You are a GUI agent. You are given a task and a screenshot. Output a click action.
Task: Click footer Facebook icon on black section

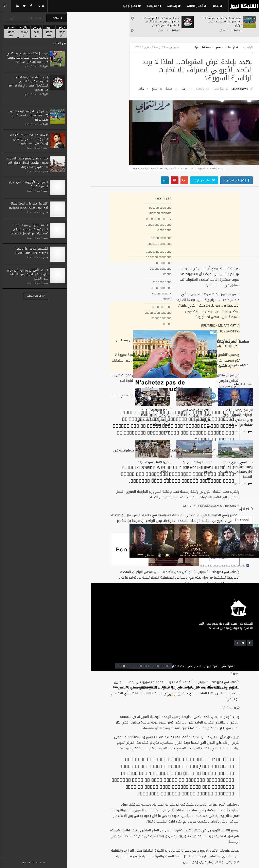[249, 643]
